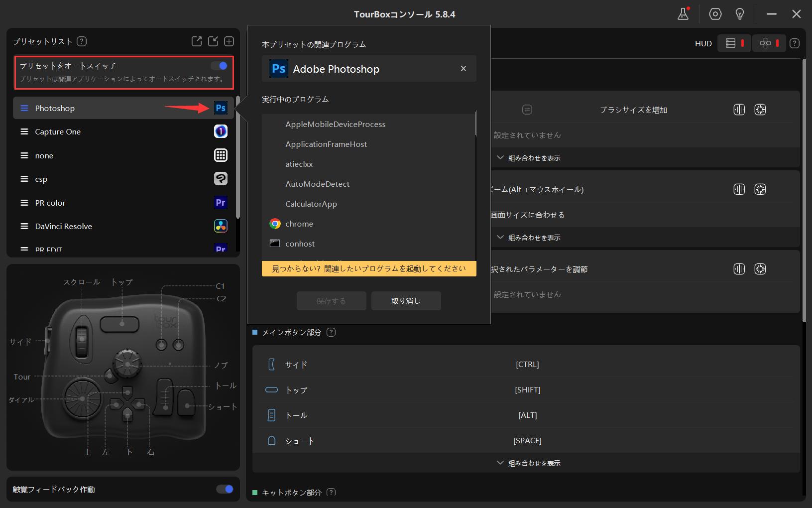Click 画面サイズに合わせる setting
This screenshot has height=508, width=812.
pyautogui.click(x=528, y=215)
